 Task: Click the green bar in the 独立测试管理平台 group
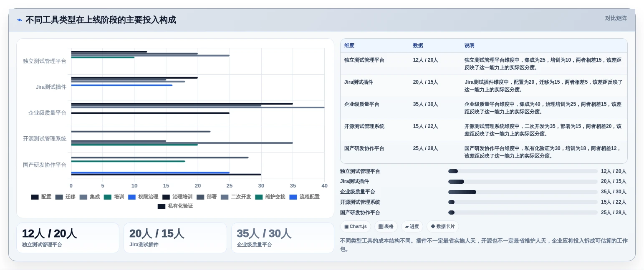103,57
